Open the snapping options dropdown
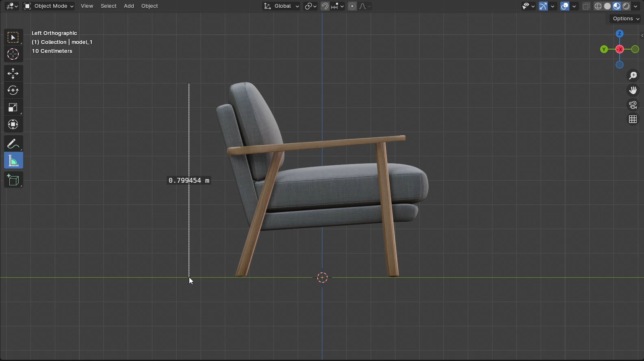 click(337, 6)
